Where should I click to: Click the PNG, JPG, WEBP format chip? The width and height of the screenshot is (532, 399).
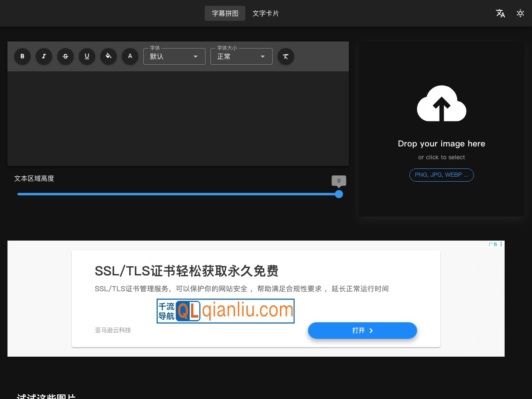click(442, 175)
